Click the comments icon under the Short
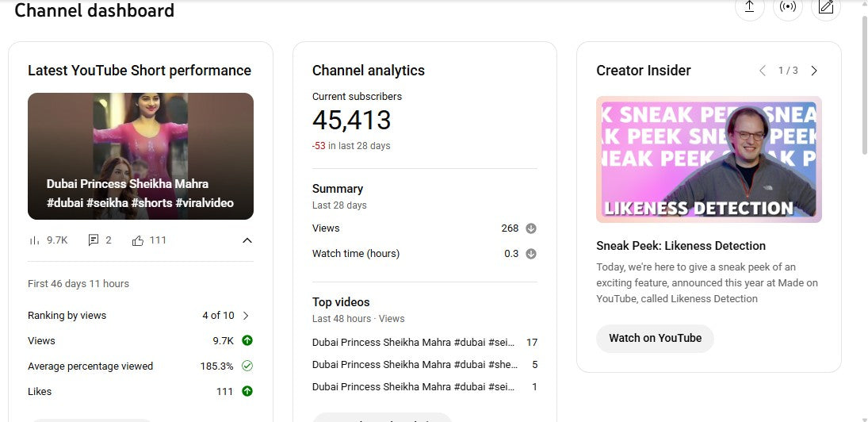The width and height of the screenshot is (868, 422). click(x=94, y=240)
